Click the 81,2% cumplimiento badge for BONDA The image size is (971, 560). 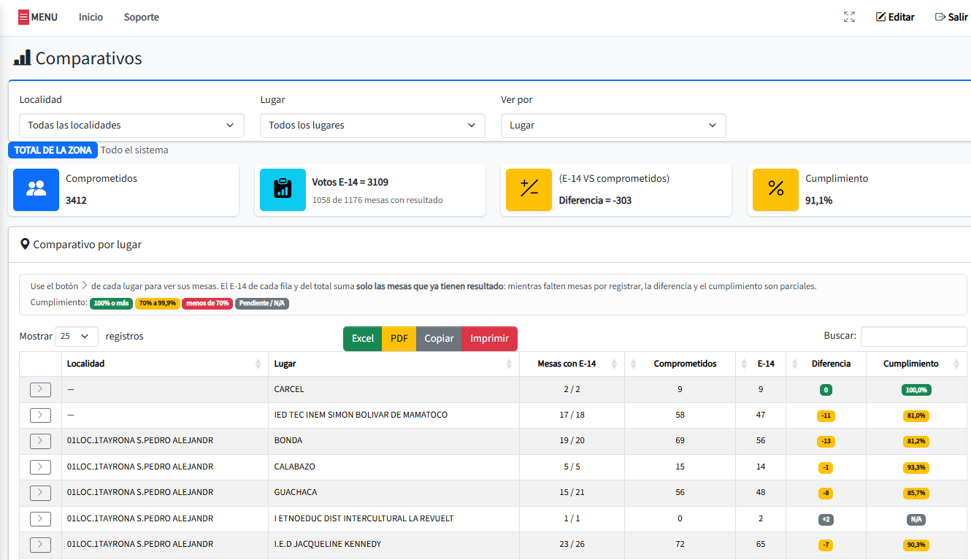[x=916, y=442]
